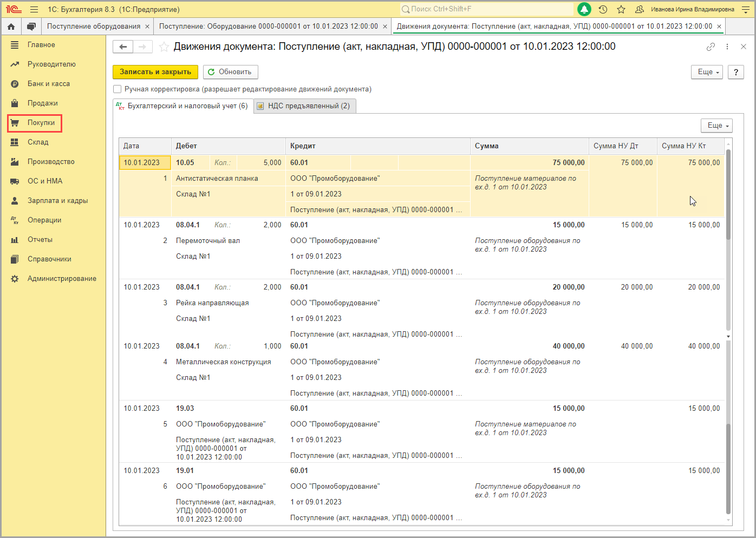
Task: Enable Ручная корректировка checkbox
Action: pyautogui.click(x=117, y=89)
